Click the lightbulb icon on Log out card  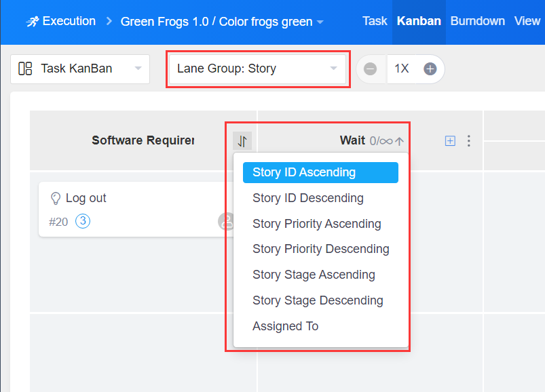[x=56, y=198]
